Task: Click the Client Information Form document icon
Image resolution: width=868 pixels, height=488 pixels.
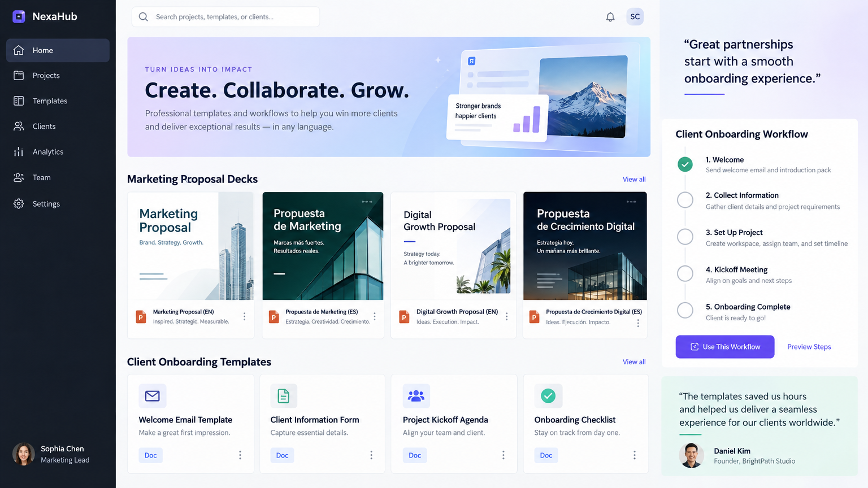Action: (x=284, y=396)
